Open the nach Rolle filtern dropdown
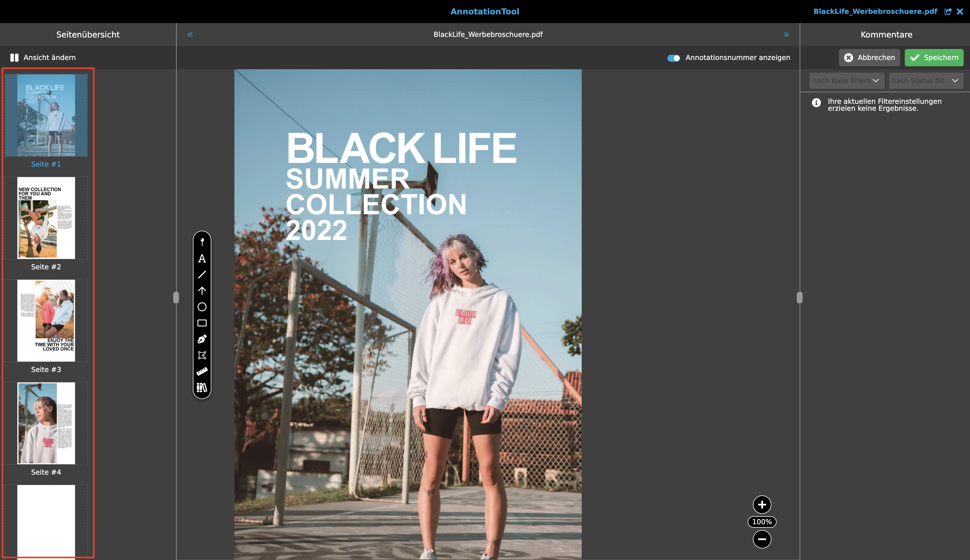The height and width of the screenshot is (560, 970). 846,81
